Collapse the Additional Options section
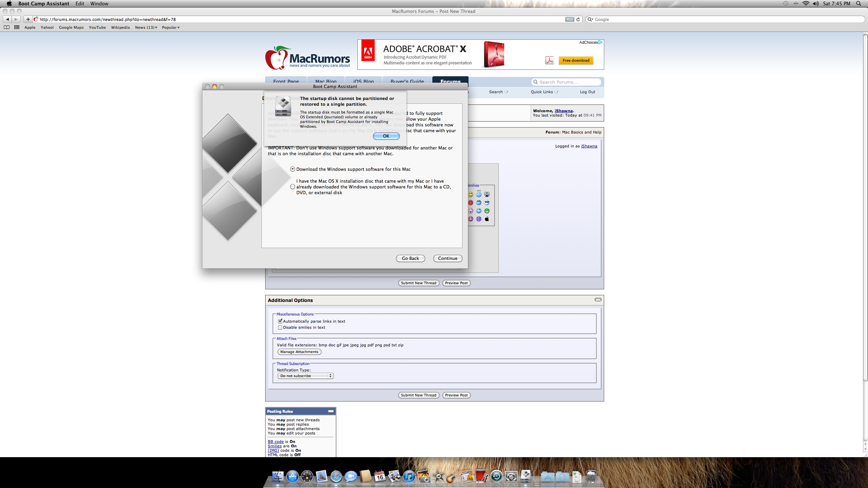The width and height of the screenshot is (868, 488). 598,300
